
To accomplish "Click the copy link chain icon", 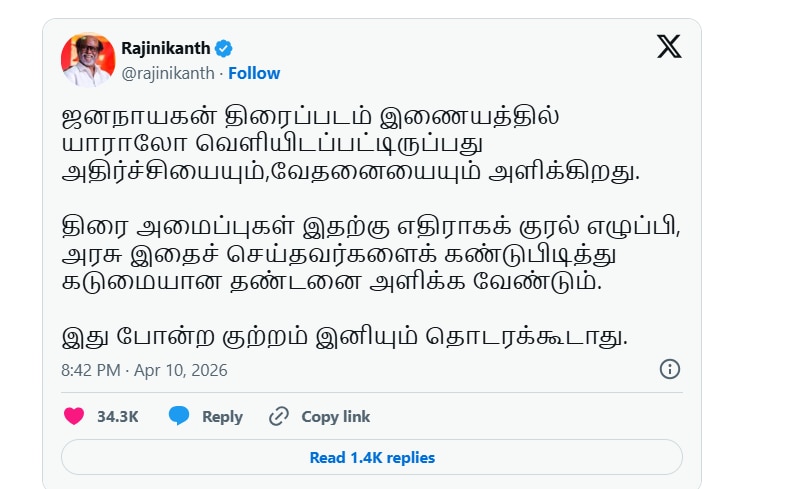I will point(279,416).
